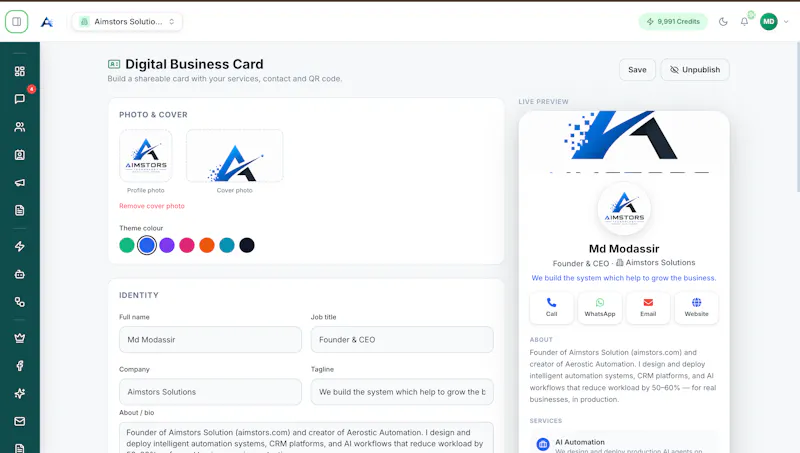Click Call button in live preview

[x=552, y=308]
